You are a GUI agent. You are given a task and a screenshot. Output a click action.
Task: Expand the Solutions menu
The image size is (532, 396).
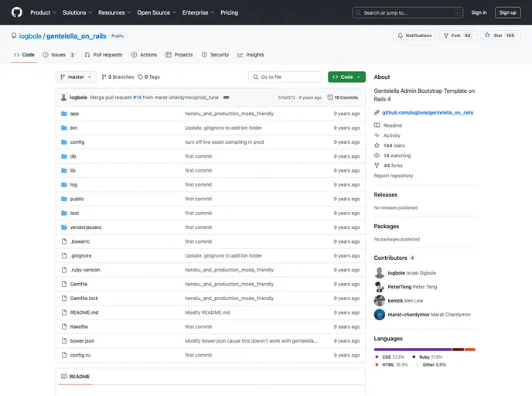click(x=77, y=12)
